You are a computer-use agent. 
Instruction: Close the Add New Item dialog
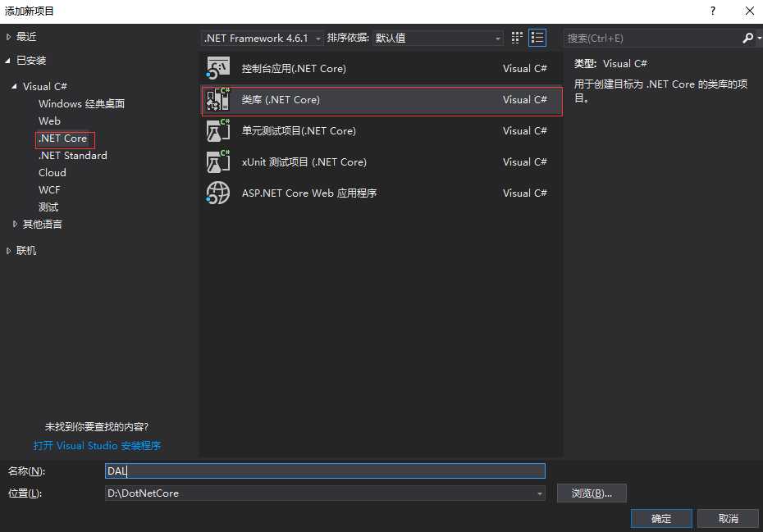tap(749, 11)
